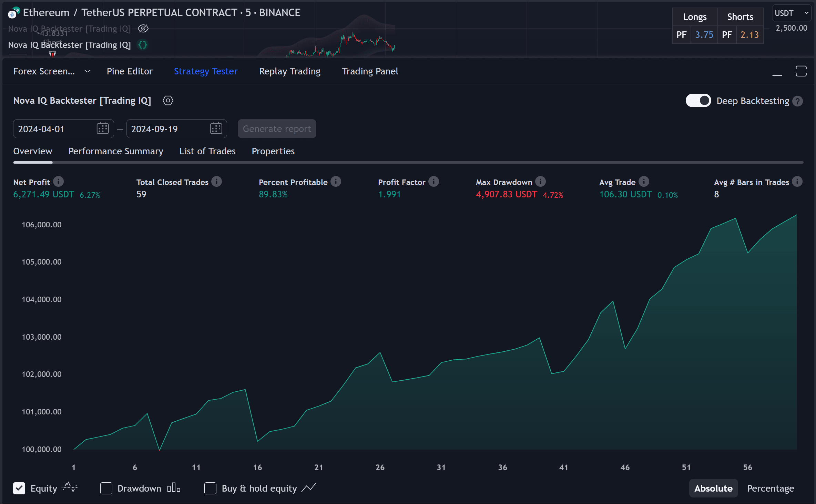Open the Performance Summary tab
Viewport: 816px width, 504px height.
116,151
